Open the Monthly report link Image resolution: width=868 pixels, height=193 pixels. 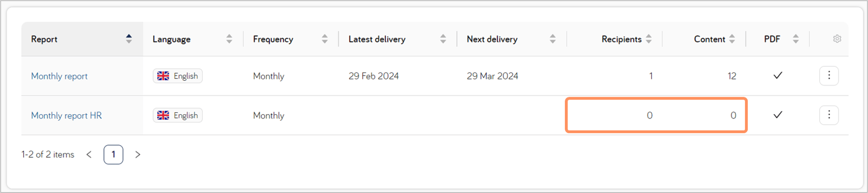click(x=59, y=76)
